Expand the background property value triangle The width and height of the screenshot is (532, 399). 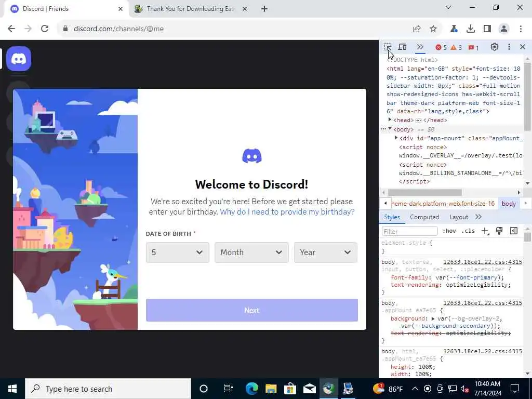(433, 318)
